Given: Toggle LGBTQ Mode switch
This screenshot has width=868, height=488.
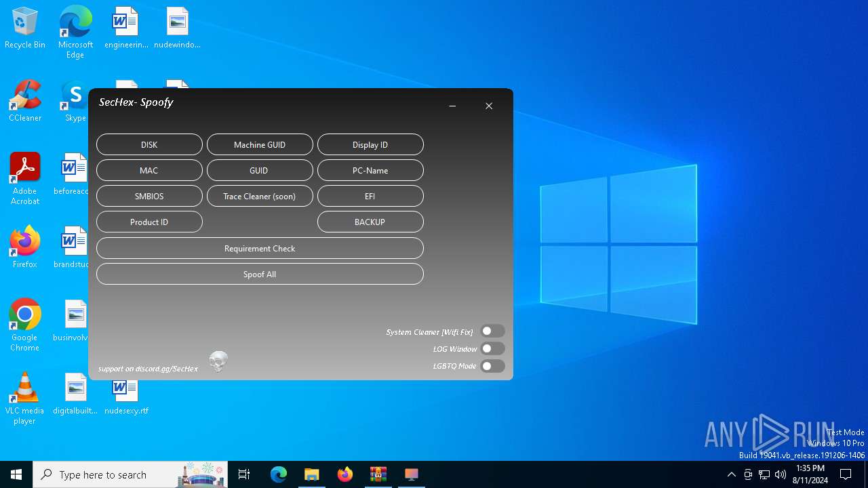Looking at the screenshot, I should coord(492,366).
